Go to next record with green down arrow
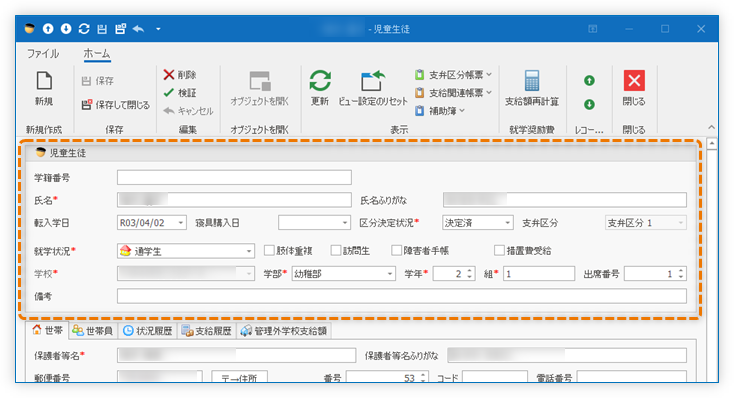Image resolution: width=734 pixels, height=398 pixels. click(x=589, y=104)
